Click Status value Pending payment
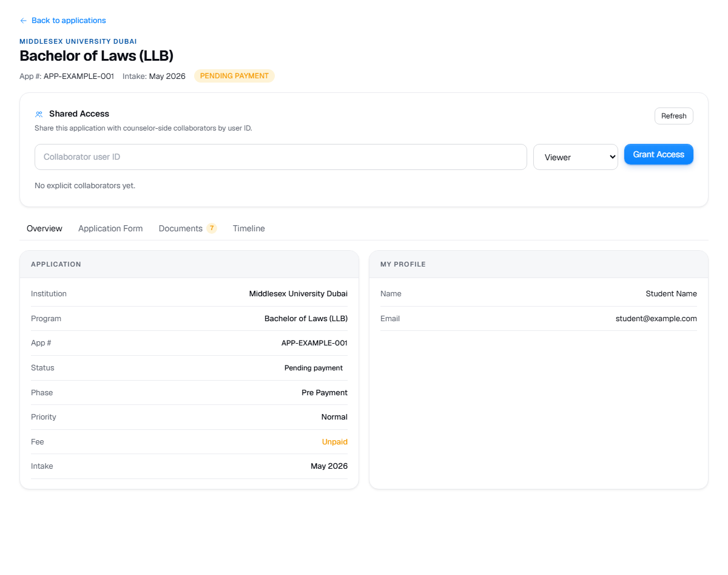The height and width of the screenshot is (575, 728). (x=314, y=368)
